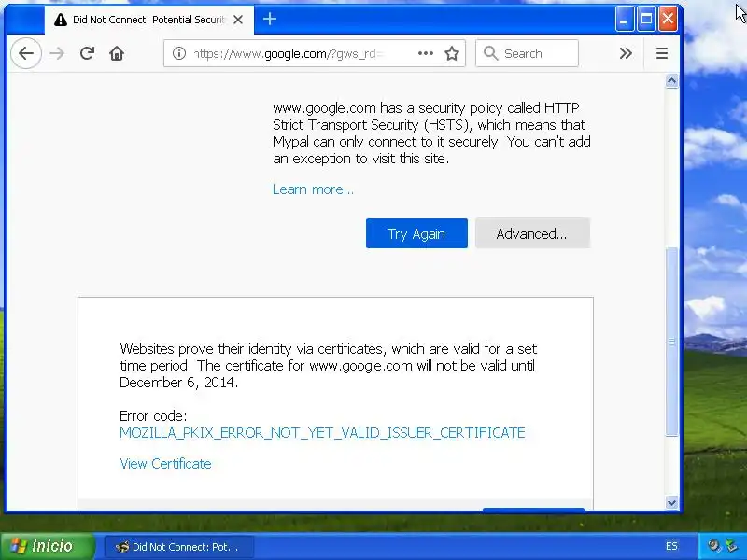Select the Did Not Connect tab
This screenshot has height=560, width=747.
[x=149, y=20]
